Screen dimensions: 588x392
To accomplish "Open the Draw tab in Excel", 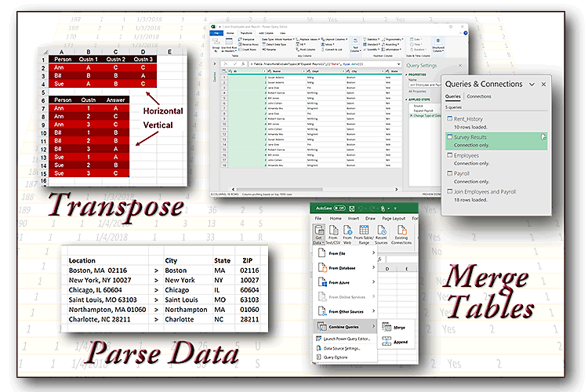I will pyautogui.click(x=370, y=218).
